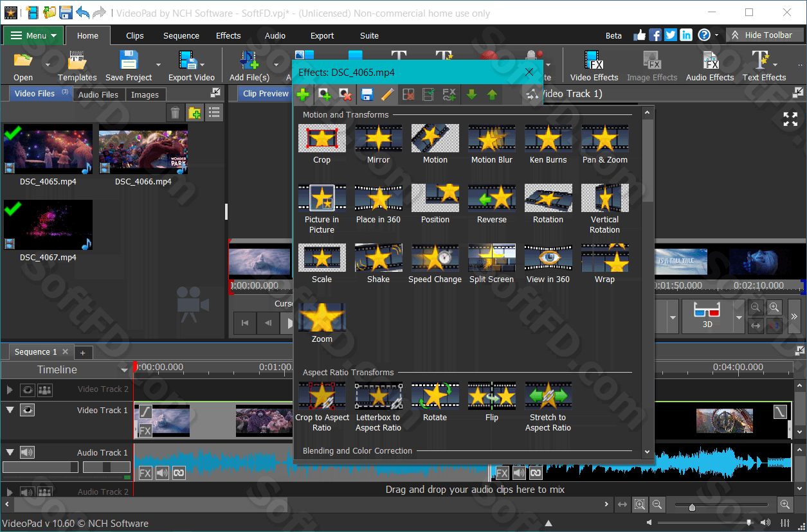
Task: Collapse Video Track 1
Action: (x=10, y=410)
